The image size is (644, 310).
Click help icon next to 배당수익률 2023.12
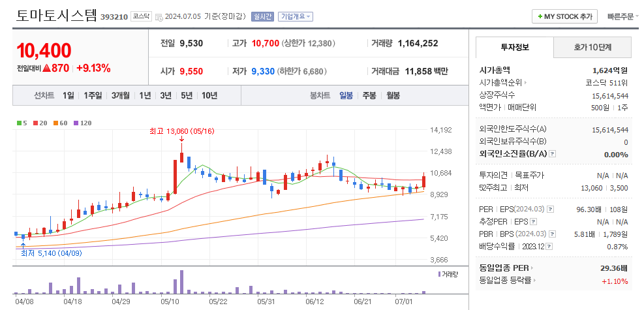point(549,247)
